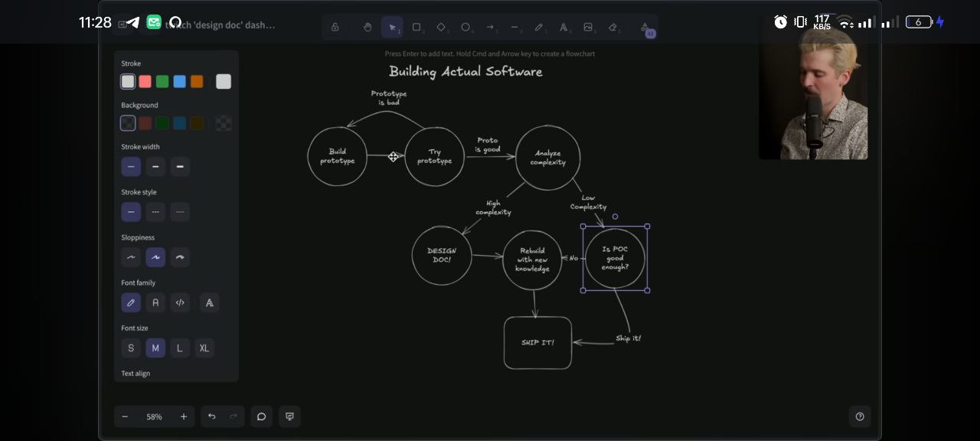
Task: Toggle the keep-tool-active lock icon
Action: pos(335,27)
